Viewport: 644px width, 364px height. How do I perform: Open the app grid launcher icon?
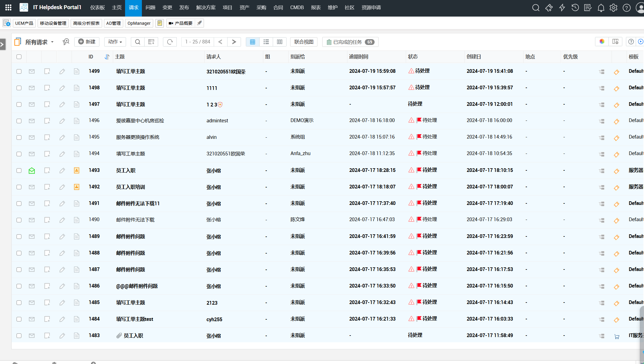(x=8, y=8)
